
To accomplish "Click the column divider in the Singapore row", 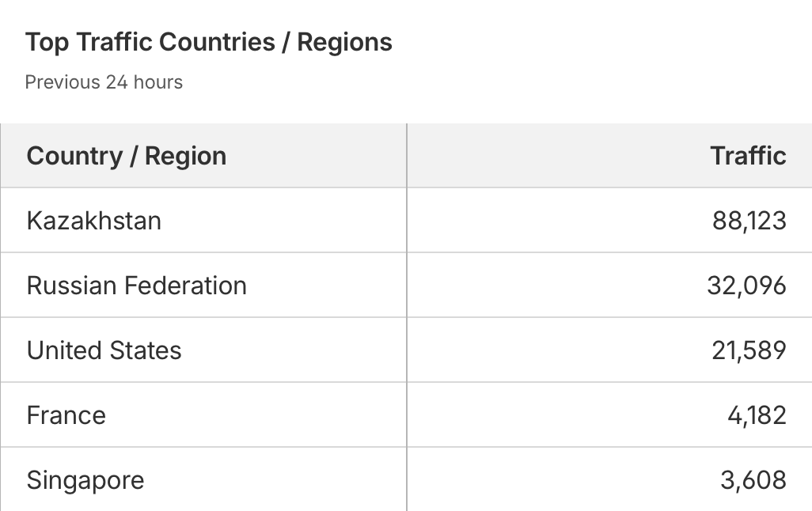I will tap(407, 480).
